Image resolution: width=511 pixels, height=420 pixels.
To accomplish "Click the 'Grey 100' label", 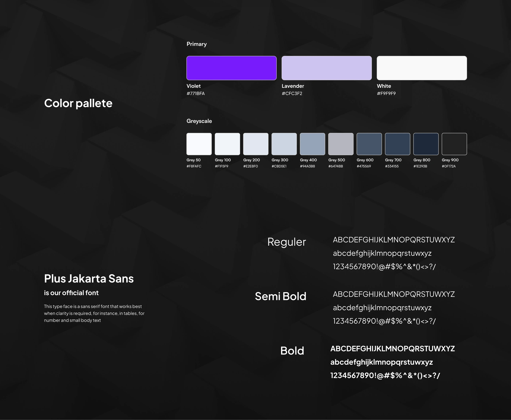I will pyautogui.click(x=223, y=160).
